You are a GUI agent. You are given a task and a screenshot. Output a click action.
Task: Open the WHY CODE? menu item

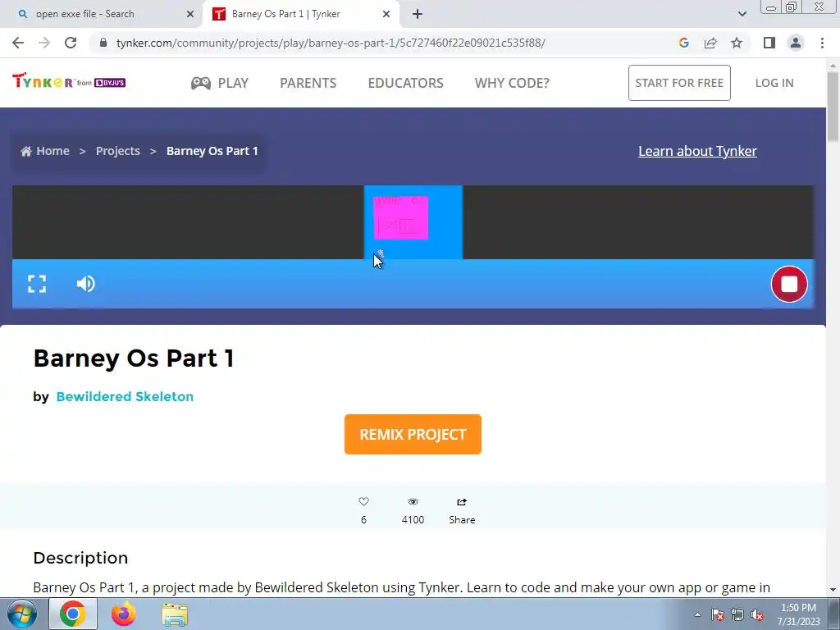pos(512,83)
